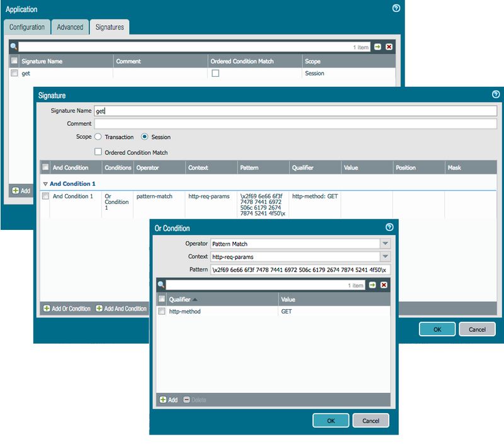Click 'http-req-params' context cell in Signature table
Screen dimensions: 504x444
point(209,196)
